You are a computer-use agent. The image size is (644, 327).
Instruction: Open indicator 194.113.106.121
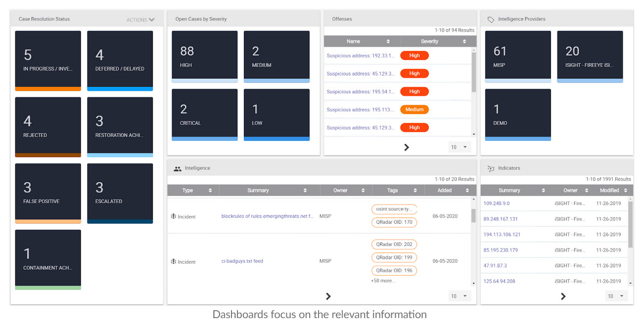[x=502, y=235]
